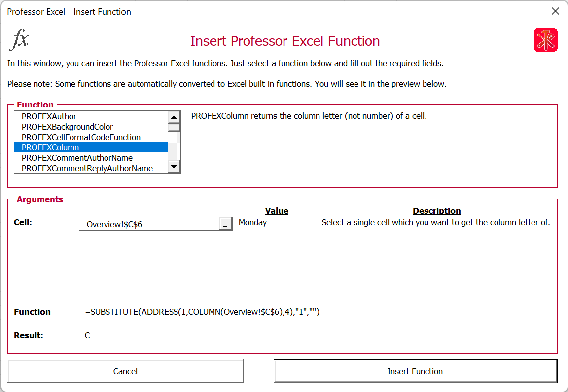This screenshot has width=568, height=392.
Task: Close the Insert Function dialog
Action: coord(555,11)
